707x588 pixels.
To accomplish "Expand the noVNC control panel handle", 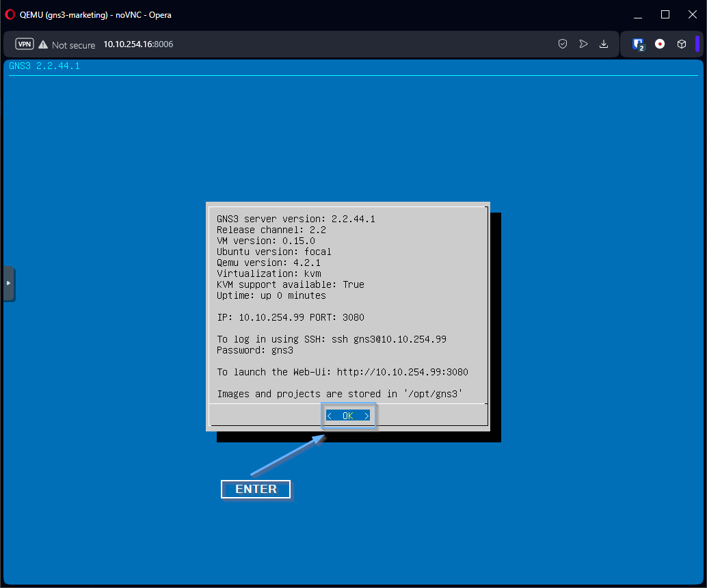I will (x=8, y=283).
